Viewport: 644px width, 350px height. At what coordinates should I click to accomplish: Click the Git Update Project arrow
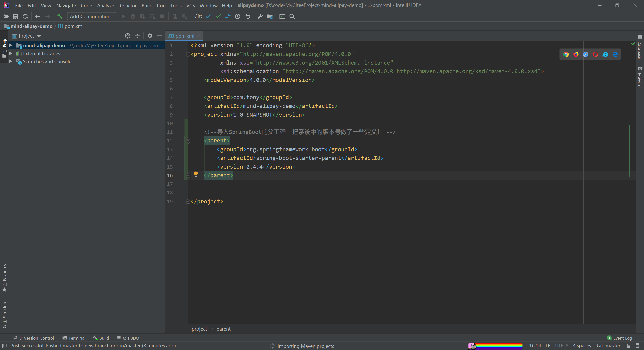(x=208, y=16)
